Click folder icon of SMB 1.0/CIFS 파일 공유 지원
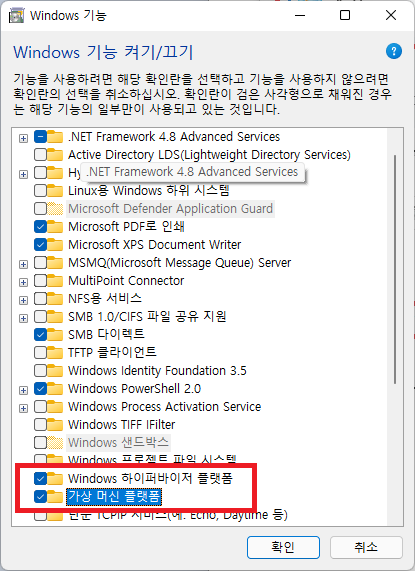 55,316
